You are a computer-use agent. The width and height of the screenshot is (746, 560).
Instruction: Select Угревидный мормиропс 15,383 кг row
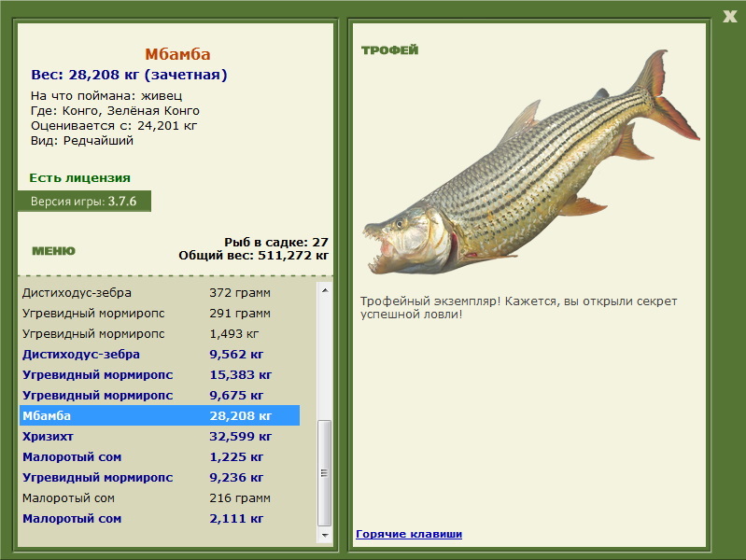point(160,375)
